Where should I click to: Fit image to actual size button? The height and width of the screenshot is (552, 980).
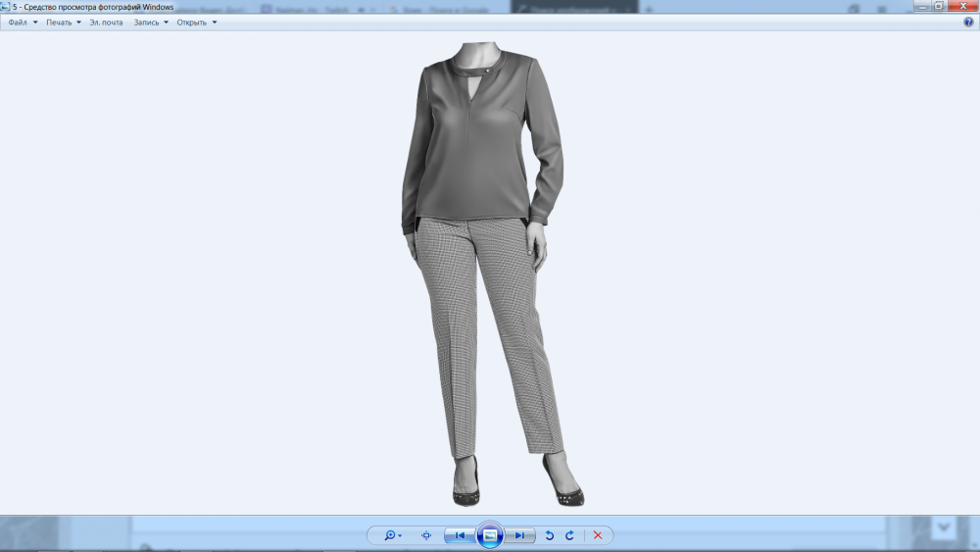tap(426, 535)
